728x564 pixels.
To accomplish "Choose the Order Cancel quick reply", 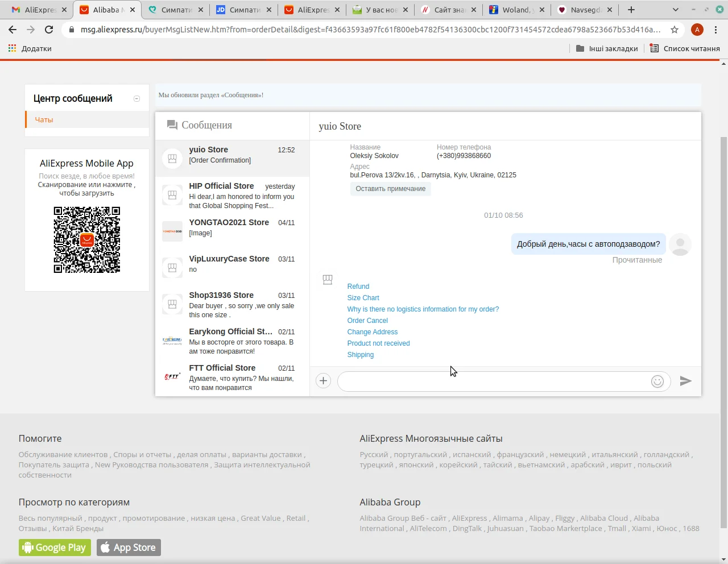I will [368, 321].
